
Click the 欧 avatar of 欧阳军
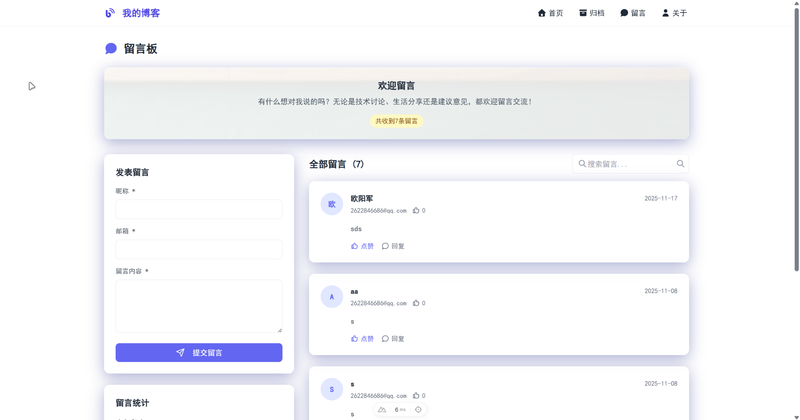coord(332,204)
